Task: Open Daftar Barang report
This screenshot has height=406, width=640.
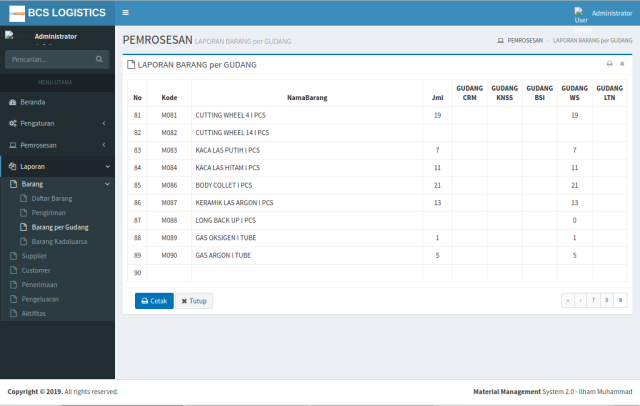Action: click(51, 199)
